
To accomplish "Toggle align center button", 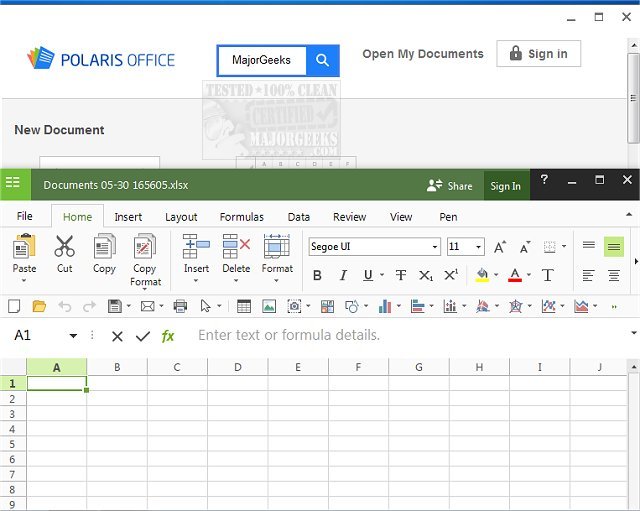I will pyautogui.click(x=614, y=275).
